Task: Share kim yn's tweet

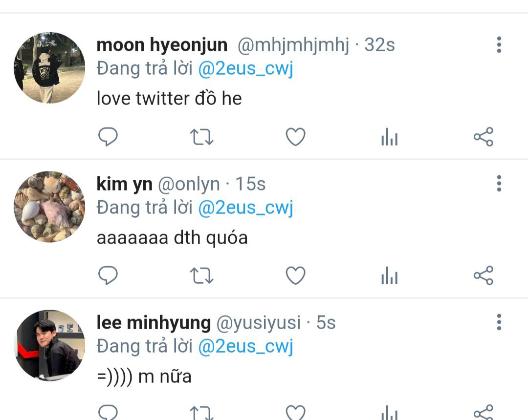Action: click(x=484, y=275)
